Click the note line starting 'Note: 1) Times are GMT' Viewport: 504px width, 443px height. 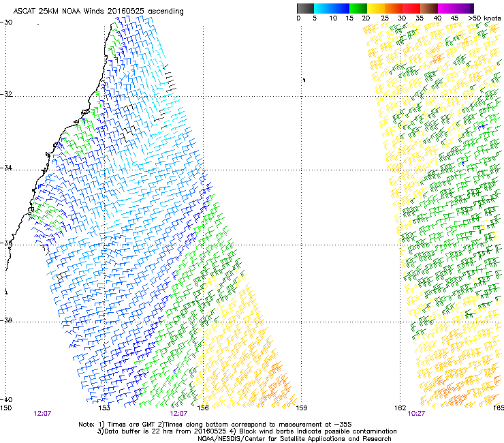click(x=215, y=425)
